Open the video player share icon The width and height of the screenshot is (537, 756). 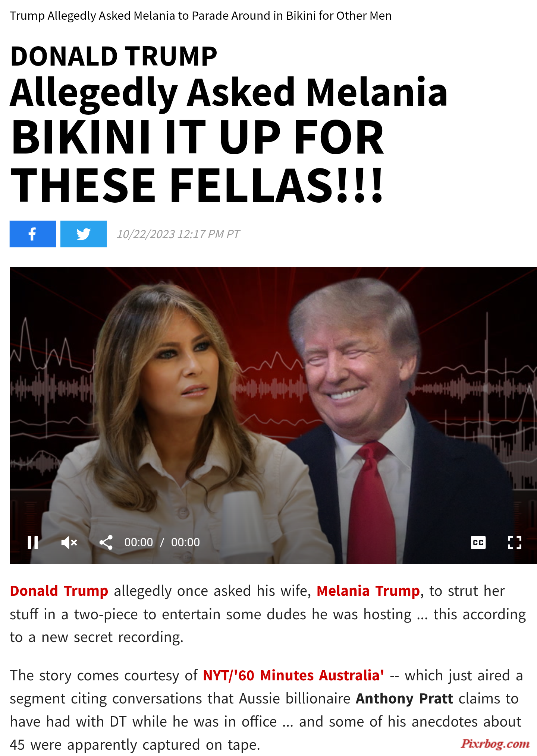pos(106,543)
